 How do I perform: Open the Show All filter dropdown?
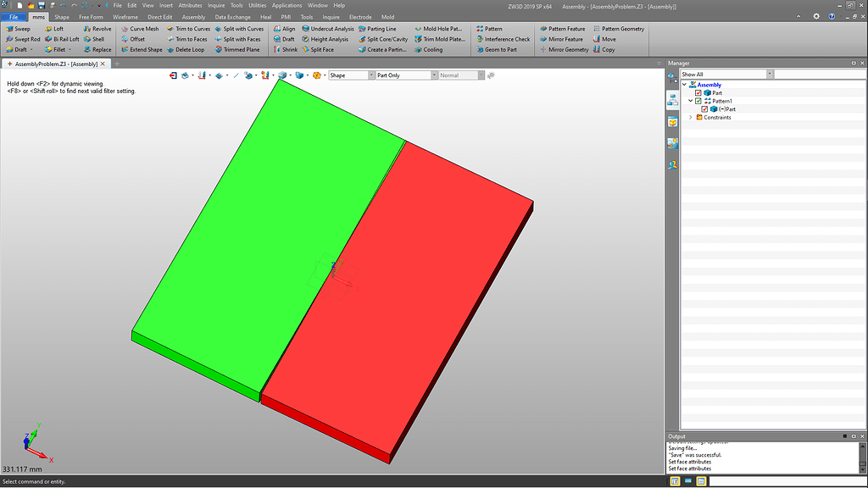[770, 74]
